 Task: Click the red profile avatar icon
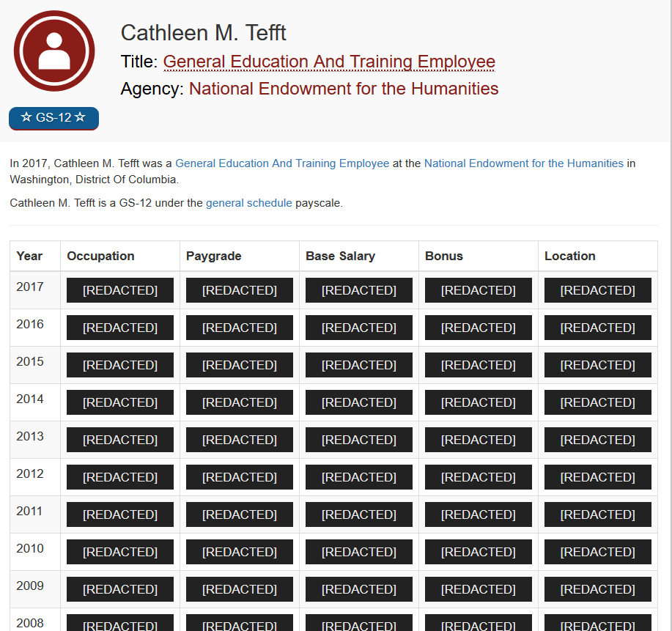[54, 51]
